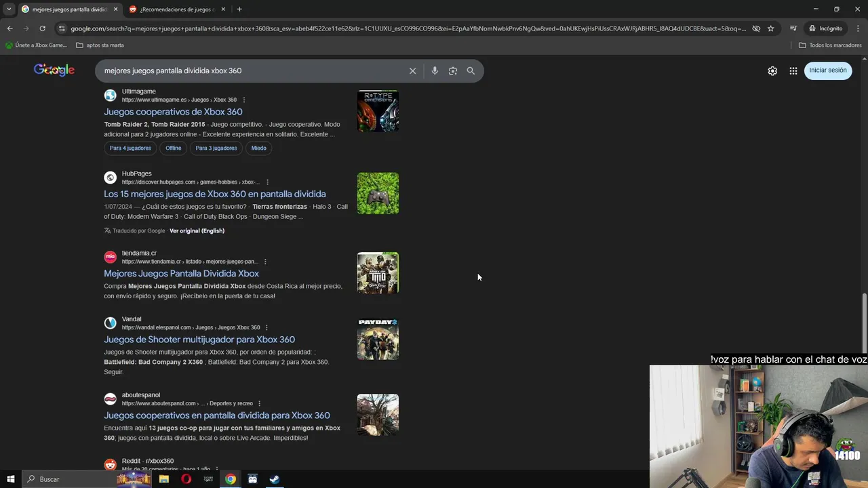Image resolution: width=868 pixels, height=488 pixels.
Task: Open the Windows Start menu
Action: (10, 479)
